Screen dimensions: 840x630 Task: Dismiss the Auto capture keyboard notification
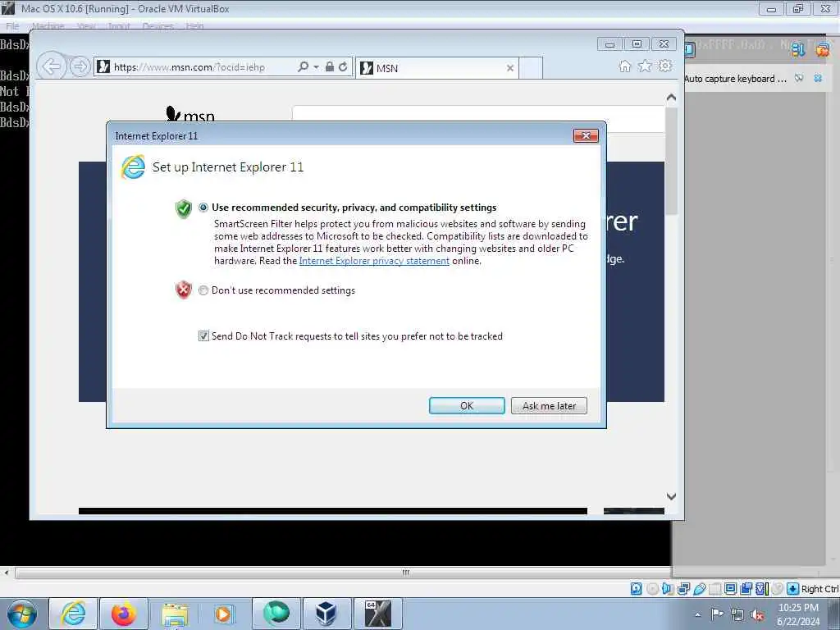(x=818, y=78)
